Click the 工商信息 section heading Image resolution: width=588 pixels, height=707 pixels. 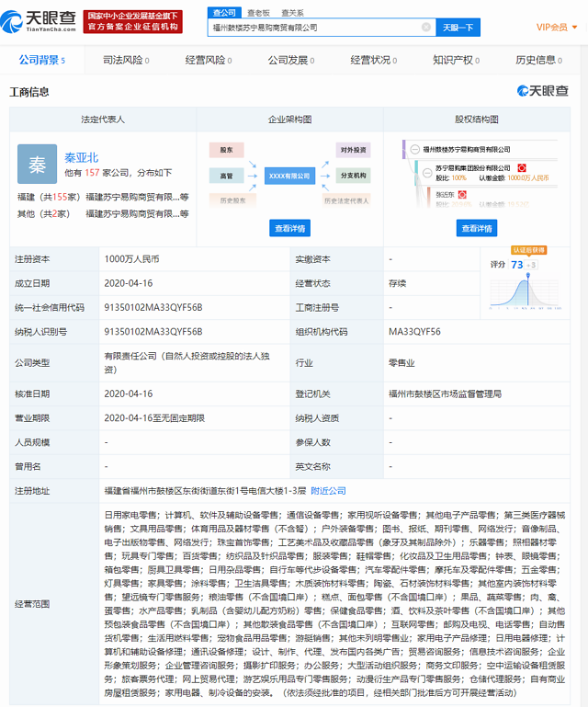pyautogui.click(x=29, y=92)
